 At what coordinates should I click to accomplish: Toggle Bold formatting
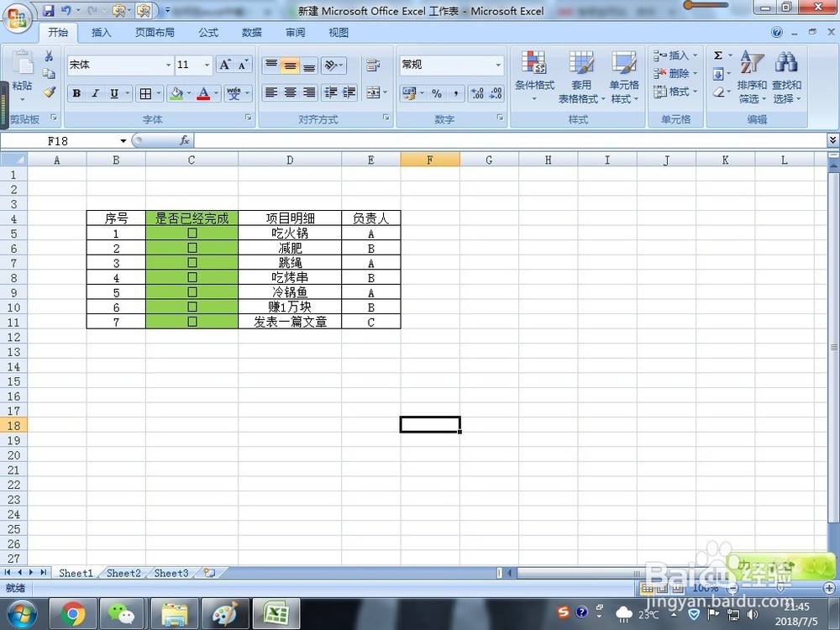(76, 94)
